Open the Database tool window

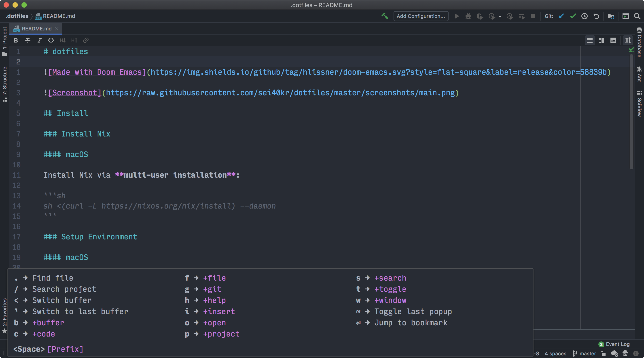(x=639, y=42)
